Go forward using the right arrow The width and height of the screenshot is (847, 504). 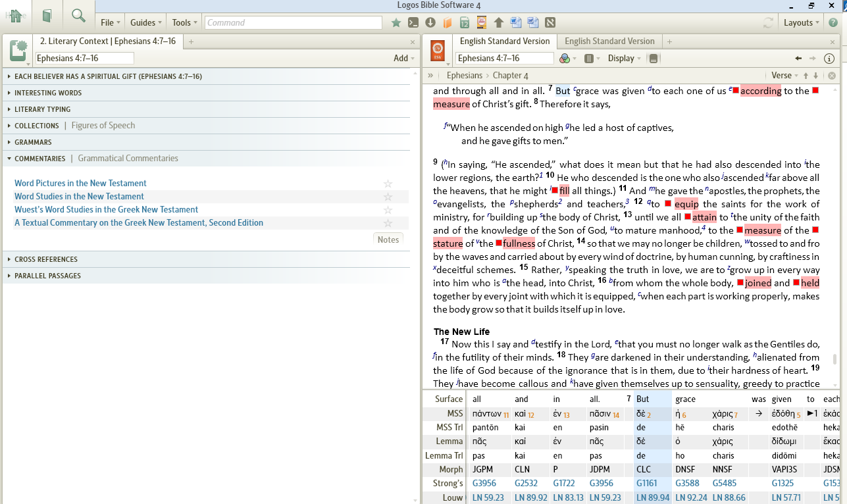point(813,59)
